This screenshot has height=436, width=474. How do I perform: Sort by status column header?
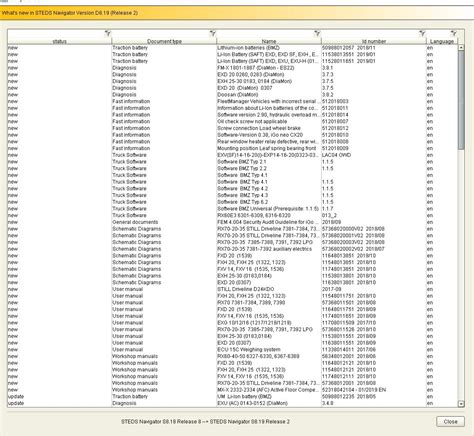pos(60,41)
